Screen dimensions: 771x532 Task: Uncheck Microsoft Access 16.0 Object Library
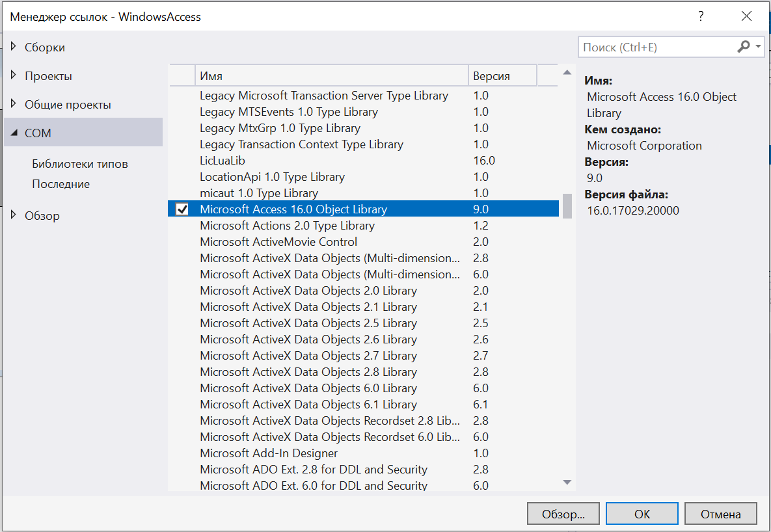(x=182, y=209)
